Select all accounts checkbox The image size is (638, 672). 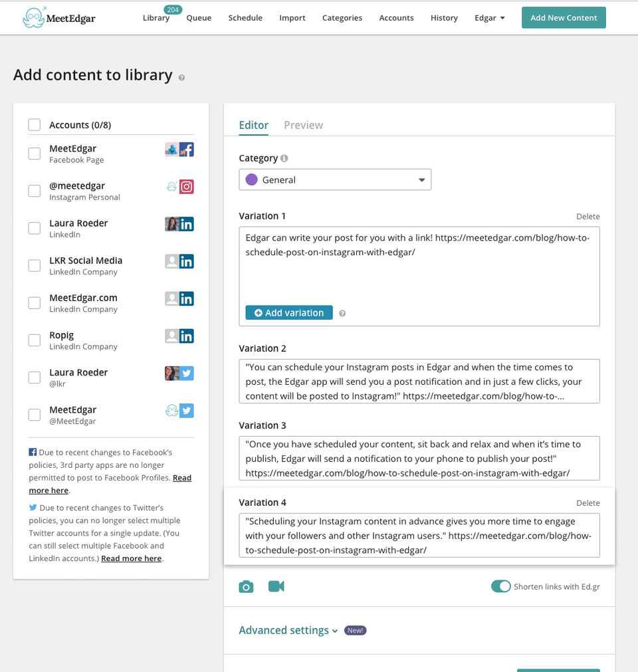[x=35, y=125]
